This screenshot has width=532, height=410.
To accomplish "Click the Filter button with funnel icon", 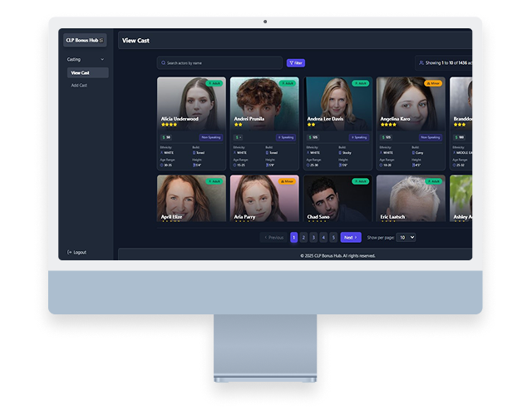I will click(295, 62).
